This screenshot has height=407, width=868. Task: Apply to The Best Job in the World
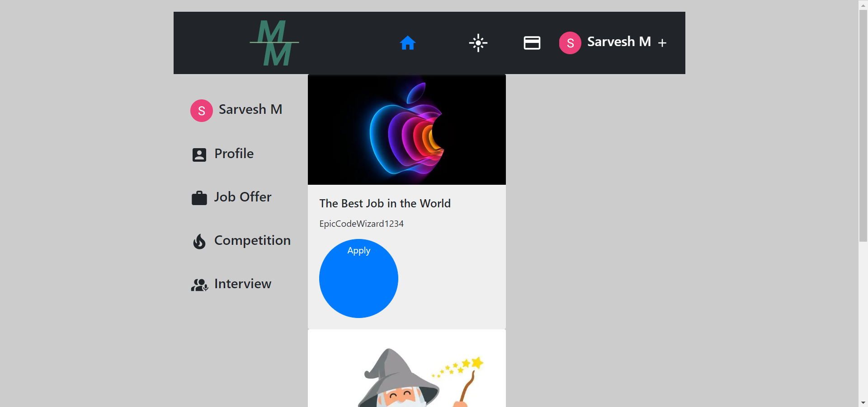pos(359,278)
